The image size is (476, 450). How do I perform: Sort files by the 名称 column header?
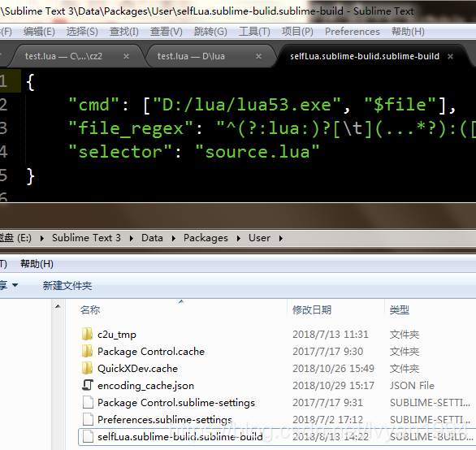tap(90, 310)
